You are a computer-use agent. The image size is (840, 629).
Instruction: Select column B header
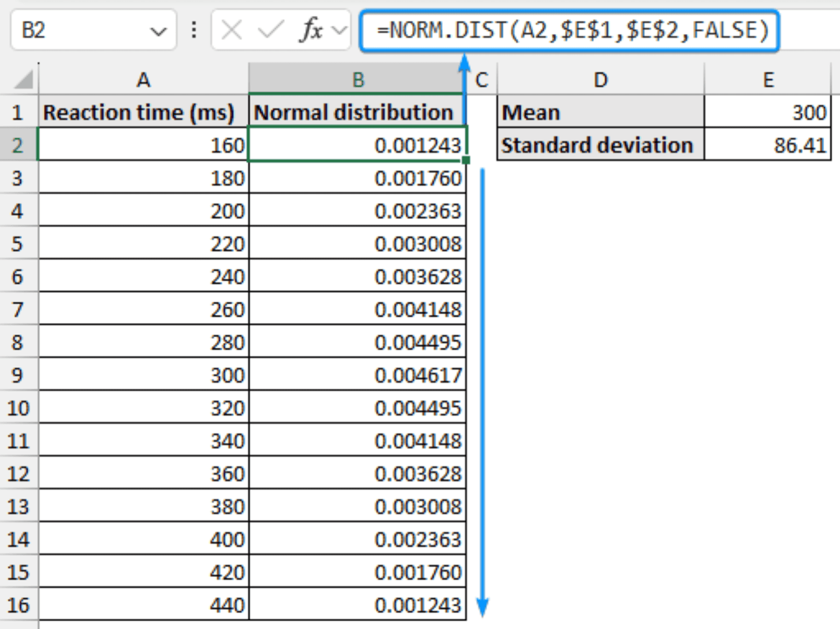(358, 79)
